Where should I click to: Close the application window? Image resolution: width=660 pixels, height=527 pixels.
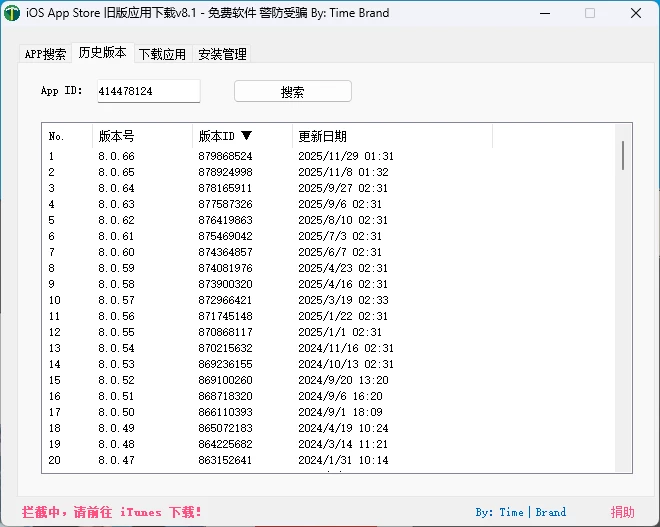point(636,13)
